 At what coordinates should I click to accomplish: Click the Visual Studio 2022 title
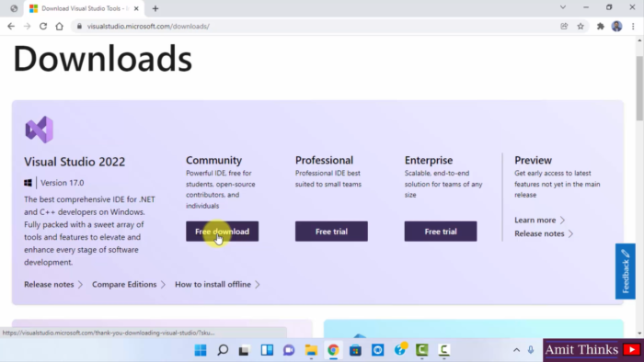[x=75, y=162]
